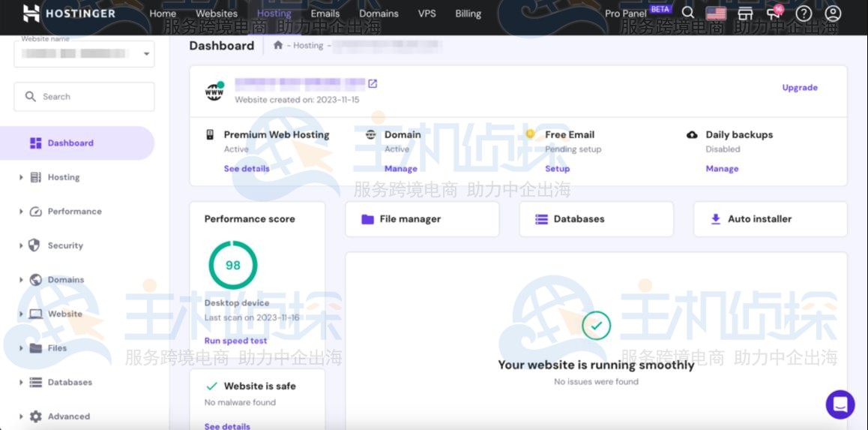The width and height of the screenshot is (868, 430).
Task: Open the search magnifier in top bar
Action: tap(687, 13)
